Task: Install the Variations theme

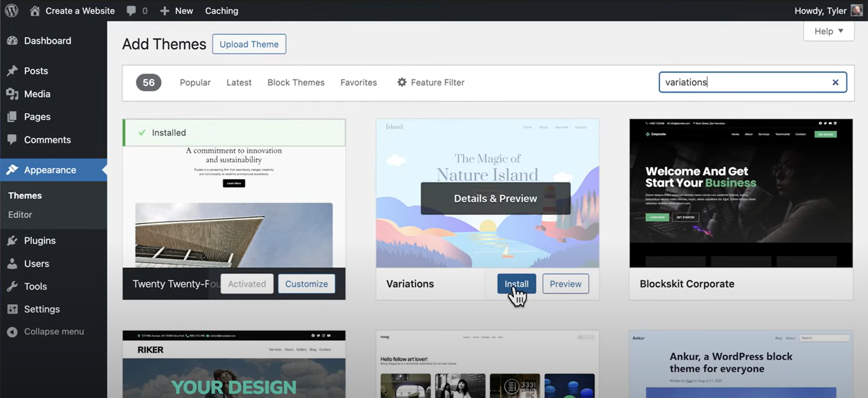Action: click(x=516, y=284)
